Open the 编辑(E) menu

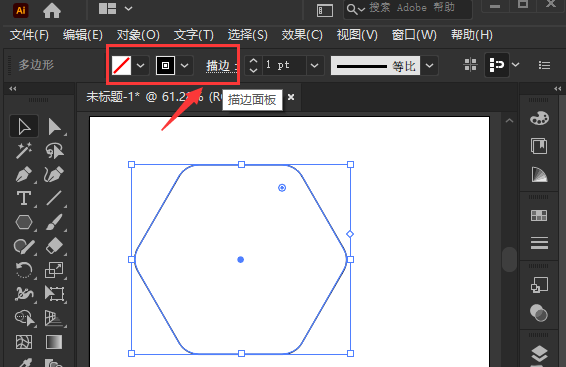[x=83, y=35]
